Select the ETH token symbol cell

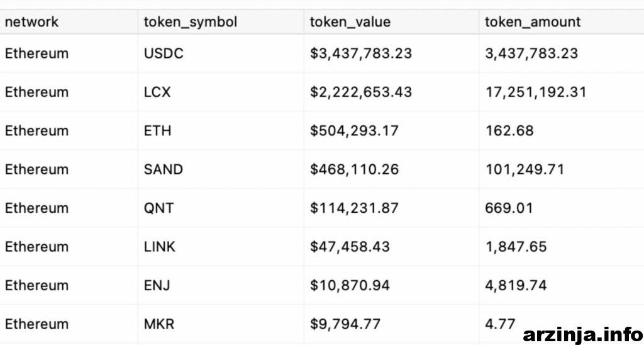[221, 131]
